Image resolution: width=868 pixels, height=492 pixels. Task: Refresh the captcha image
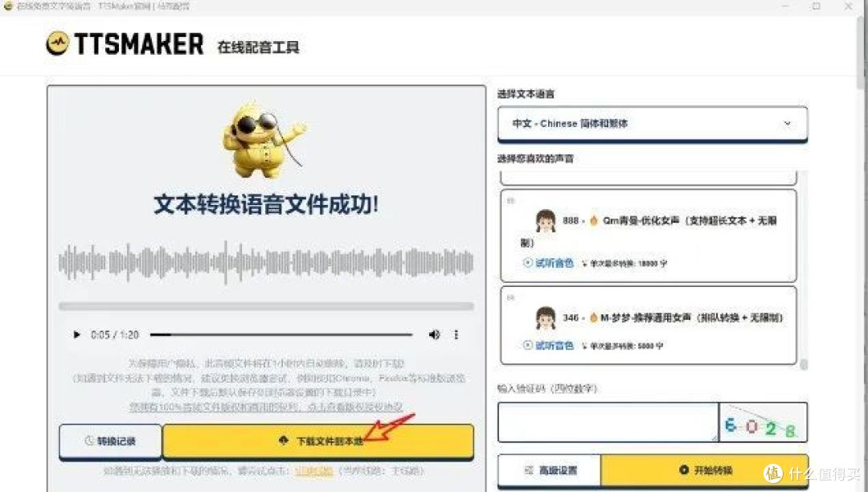pyautogui.click(x=764, y=422)
